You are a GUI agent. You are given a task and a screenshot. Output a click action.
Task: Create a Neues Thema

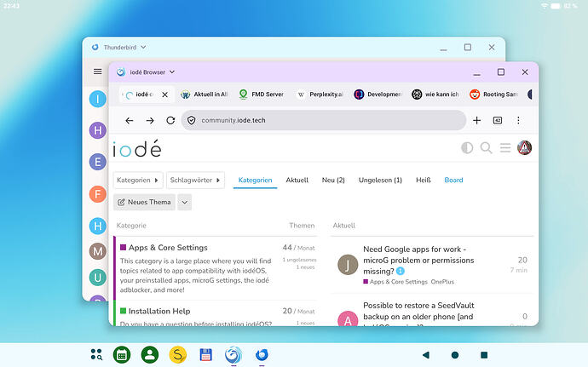click(144, 202)
